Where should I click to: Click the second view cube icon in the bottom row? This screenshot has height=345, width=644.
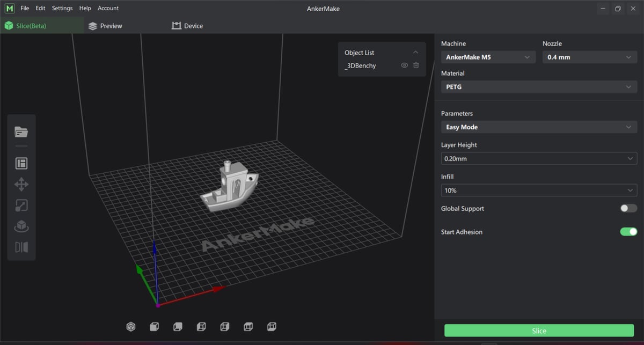pos(154,326)
